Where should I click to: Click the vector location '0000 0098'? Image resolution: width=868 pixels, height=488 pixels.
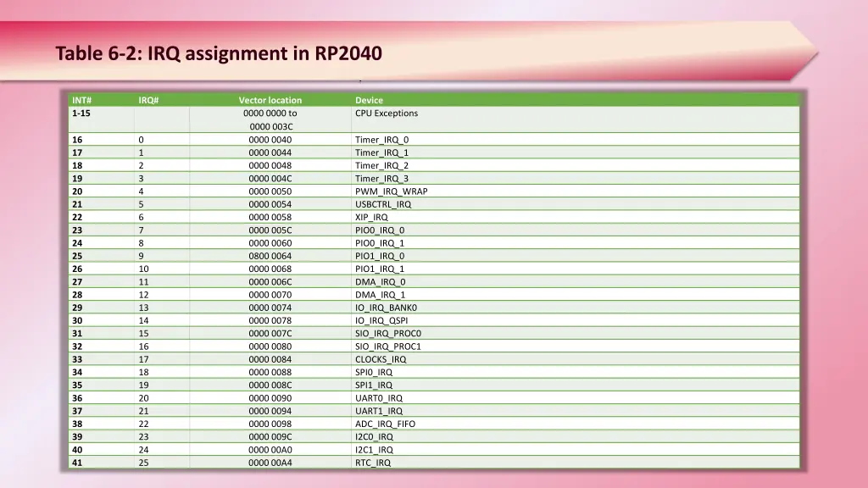[270, 424]
